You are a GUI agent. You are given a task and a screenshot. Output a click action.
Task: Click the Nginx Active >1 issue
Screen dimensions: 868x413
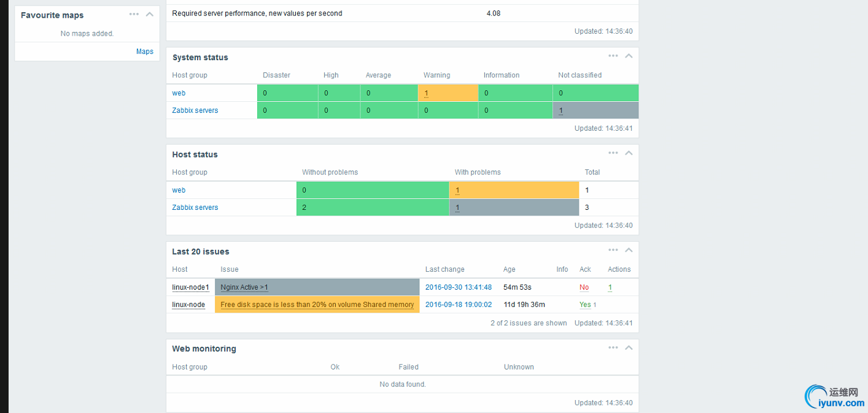(244, 287)
